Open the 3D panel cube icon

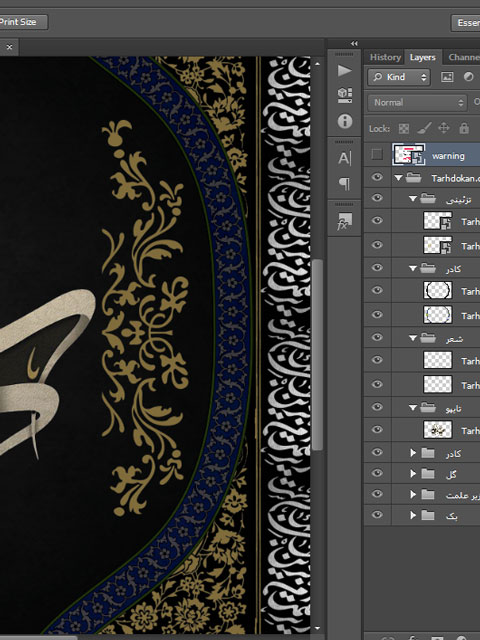pos(344,95)
